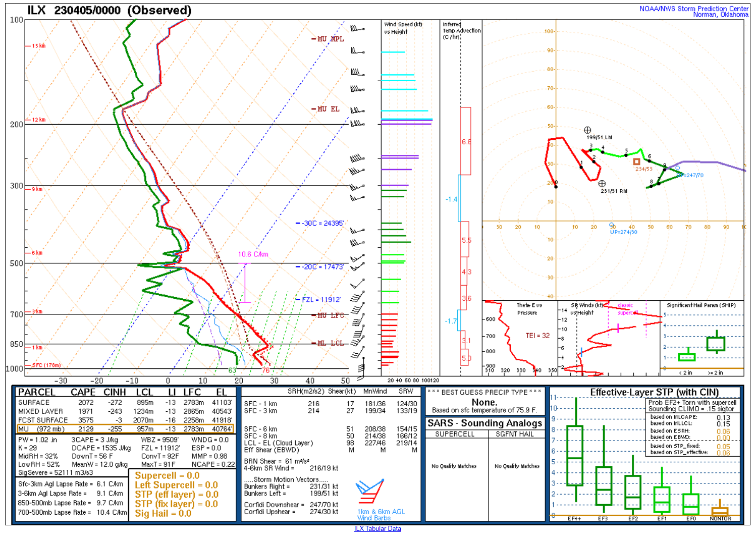Select the highlighted MU (972 mb) parcel row
756x543 pixels.
[x=125, y=429]
